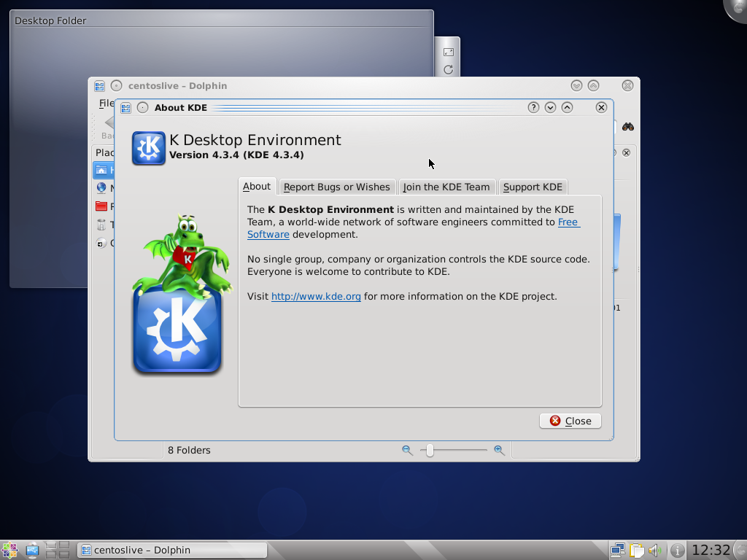This screenshot has height=560, width=747.
Task: Open the http://www.kde.org link
Action: point(316,296)
